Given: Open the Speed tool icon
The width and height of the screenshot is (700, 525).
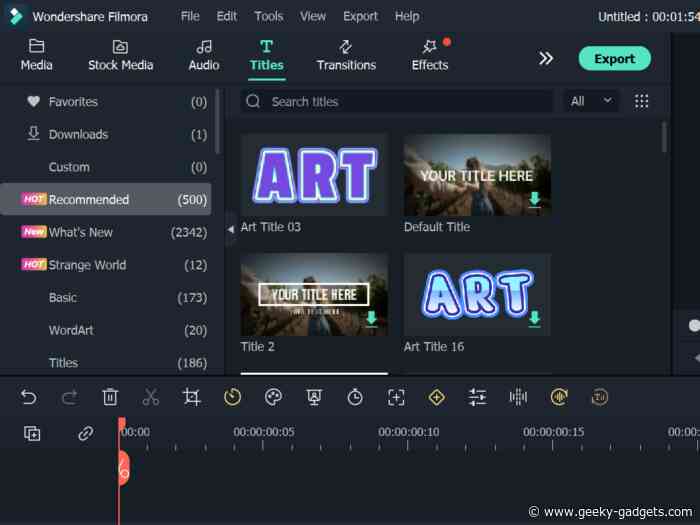Looking at the screenshot, I should pos(232,396).
